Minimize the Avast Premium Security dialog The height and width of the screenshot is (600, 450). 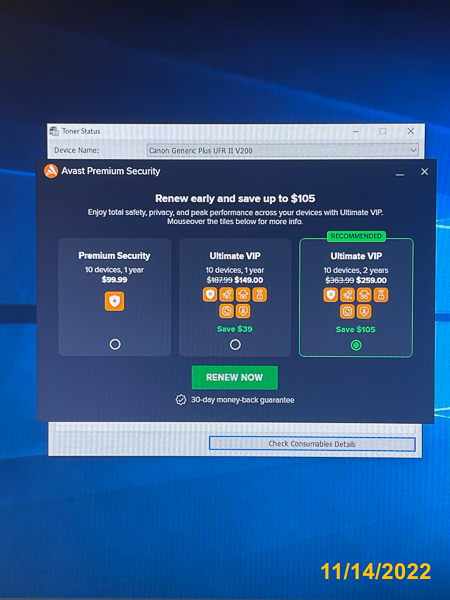tap(399, 174)
